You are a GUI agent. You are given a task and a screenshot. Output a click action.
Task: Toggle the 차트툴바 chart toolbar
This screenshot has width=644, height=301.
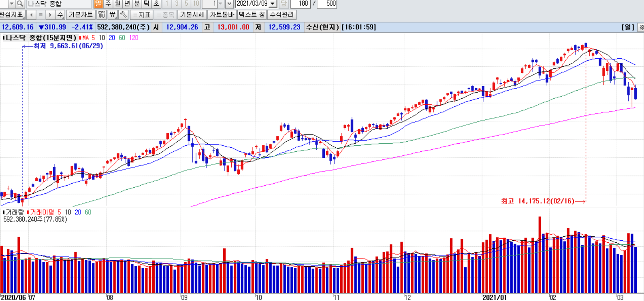coord(222,15)
